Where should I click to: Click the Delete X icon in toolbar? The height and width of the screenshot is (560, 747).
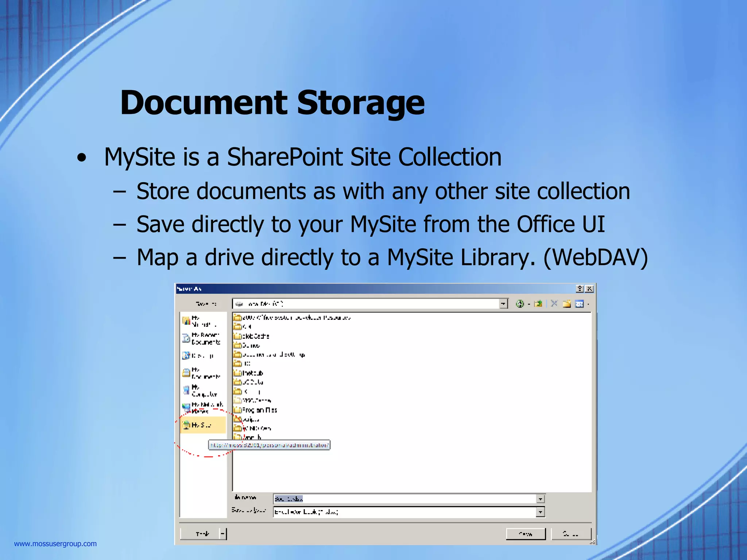tap(554, 303)
